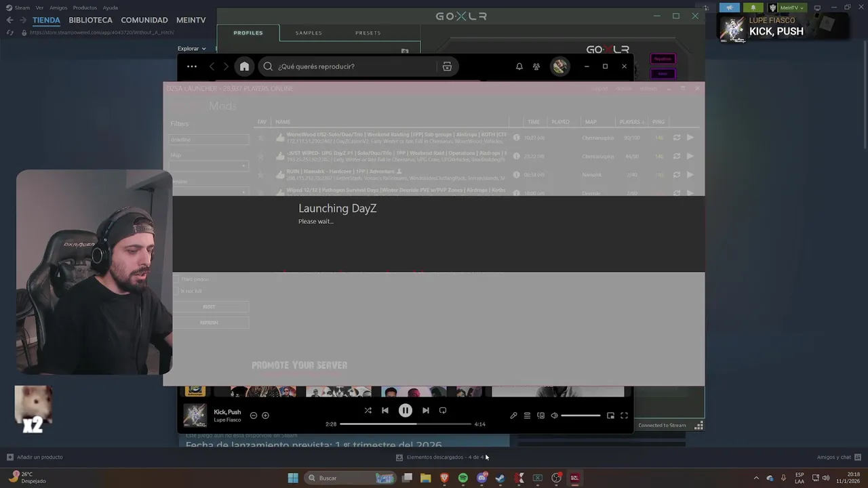
Task: Toggle repeat in Spotify player
Action: (443, 410)
